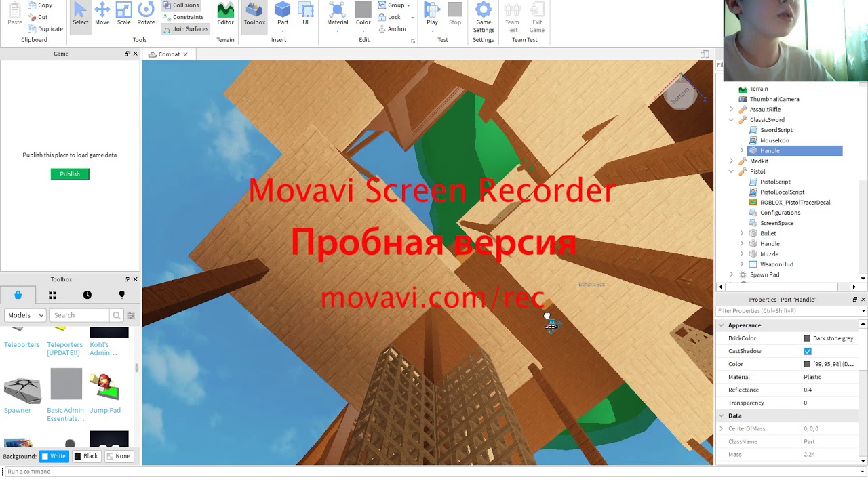Collapse the Pistol tree node
868x488 pixels.
point(731,171)
